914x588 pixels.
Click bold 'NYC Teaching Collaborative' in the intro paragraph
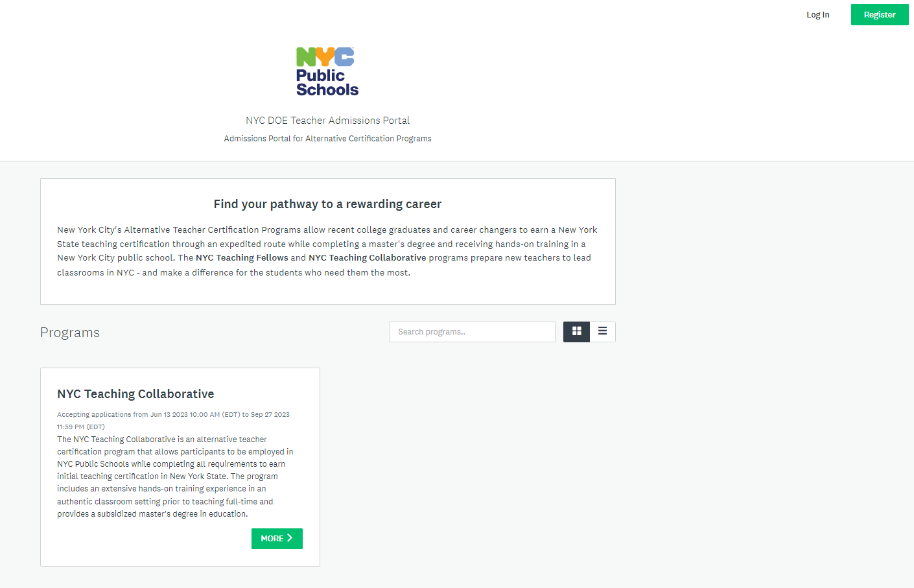coord(368,258)
